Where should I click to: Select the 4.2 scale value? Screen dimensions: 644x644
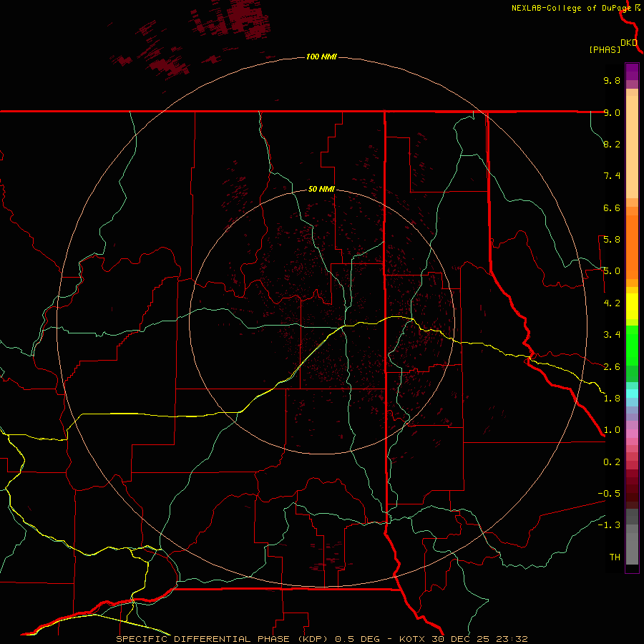click(612, 303)
